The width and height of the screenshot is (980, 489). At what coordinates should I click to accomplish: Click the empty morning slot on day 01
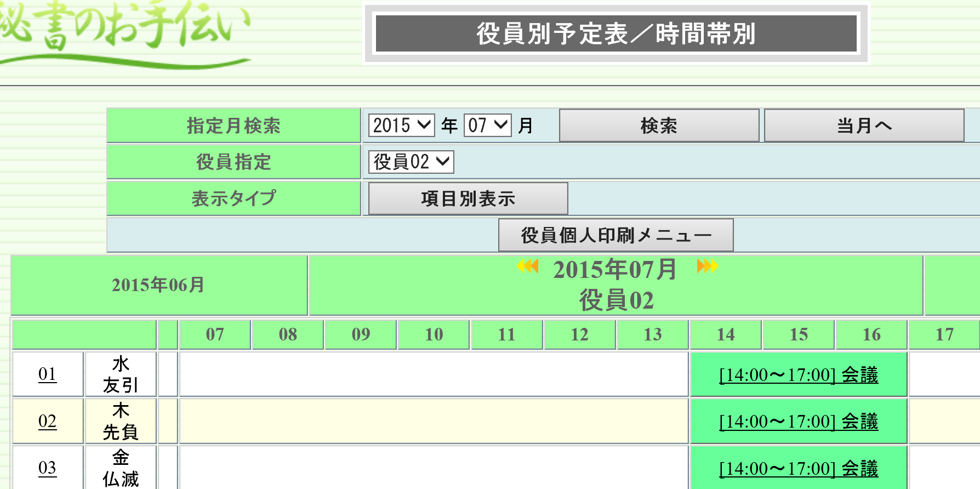433,374
